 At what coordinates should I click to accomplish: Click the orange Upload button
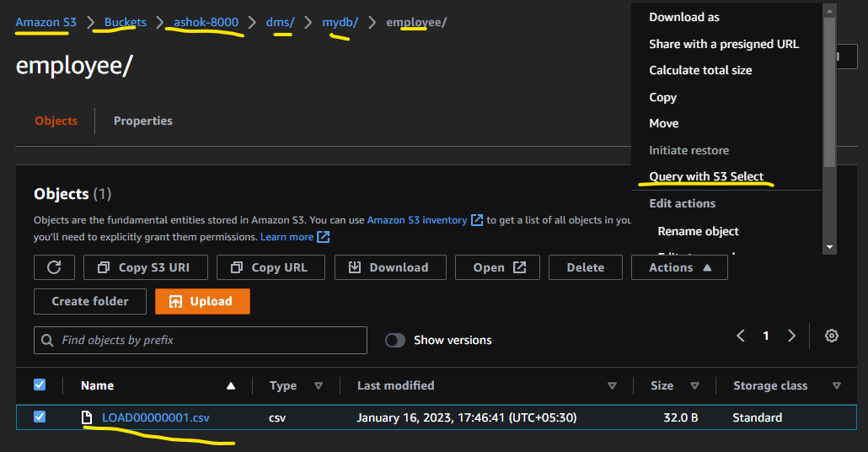(x=202, y=301)
